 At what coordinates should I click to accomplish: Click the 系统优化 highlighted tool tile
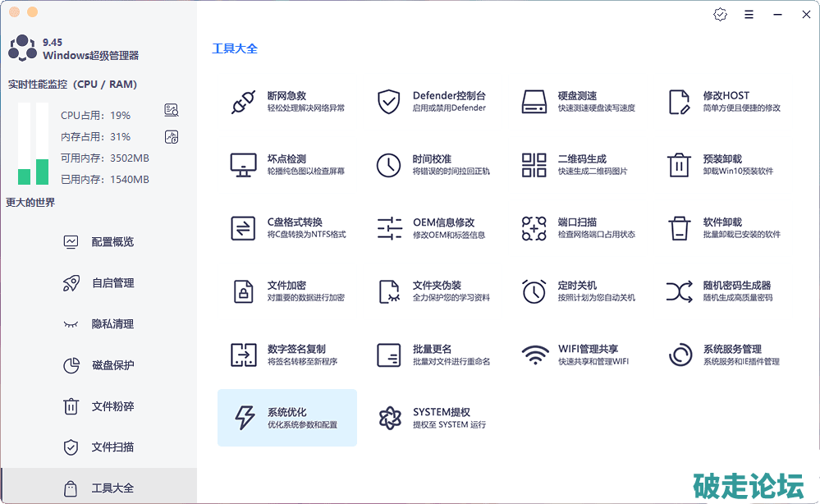286,418
